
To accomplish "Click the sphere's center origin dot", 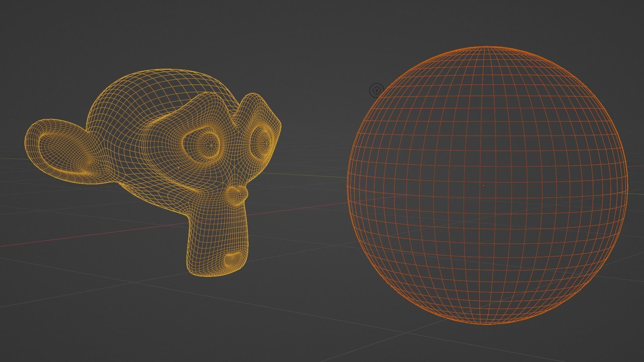I will (483, 185).
